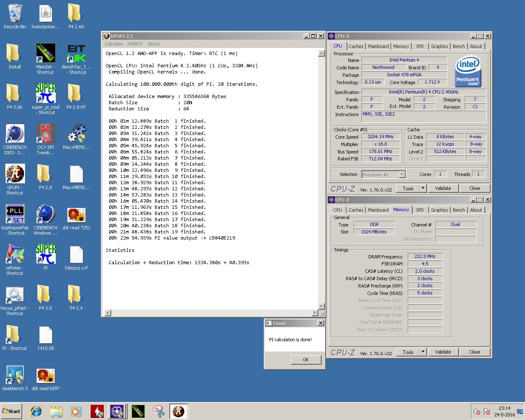Open the Install folder on the desktop
This screenshot has height=420, width=525.
pos(15,57)
